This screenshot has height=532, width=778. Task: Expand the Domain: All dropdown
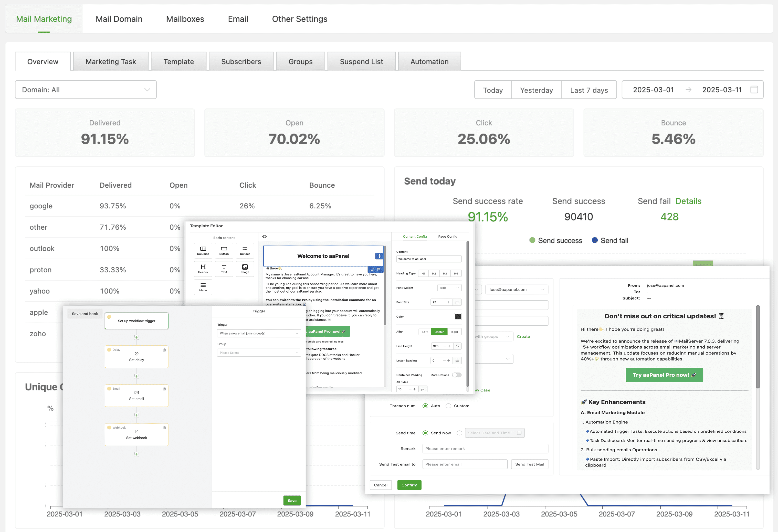pos(86,90)
